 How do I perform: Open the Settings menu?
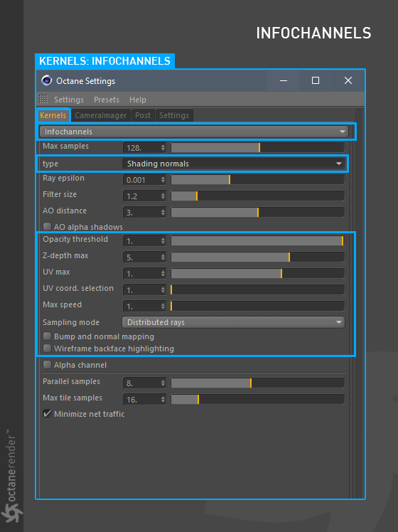(x=69, y=100)
